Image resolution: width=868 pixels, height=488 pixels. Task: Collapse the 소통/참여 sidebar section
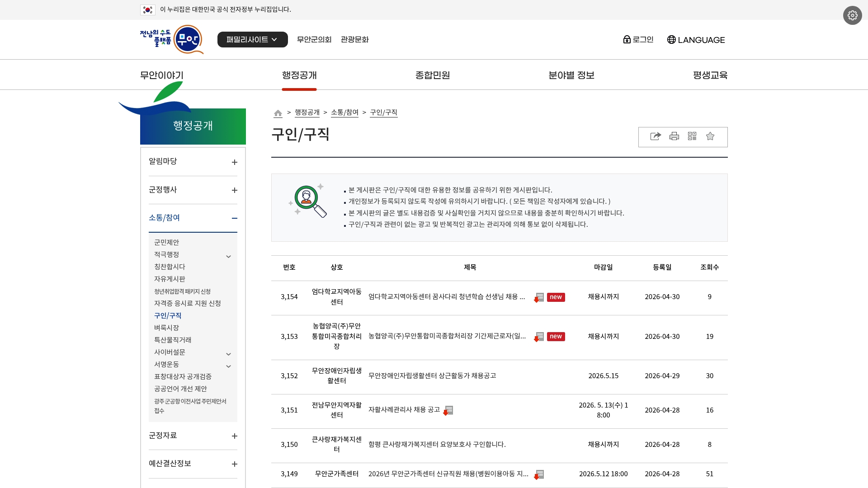[234, 218]
